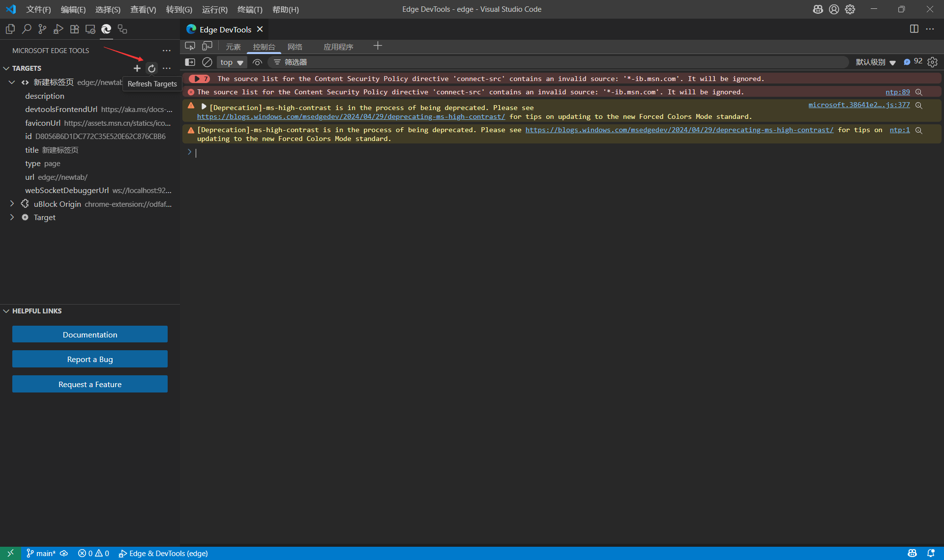Image resolution: width=944 pixels, height=560 pixels.
Task: Open the Extensions view icon
Action: (x=74, y=29)
